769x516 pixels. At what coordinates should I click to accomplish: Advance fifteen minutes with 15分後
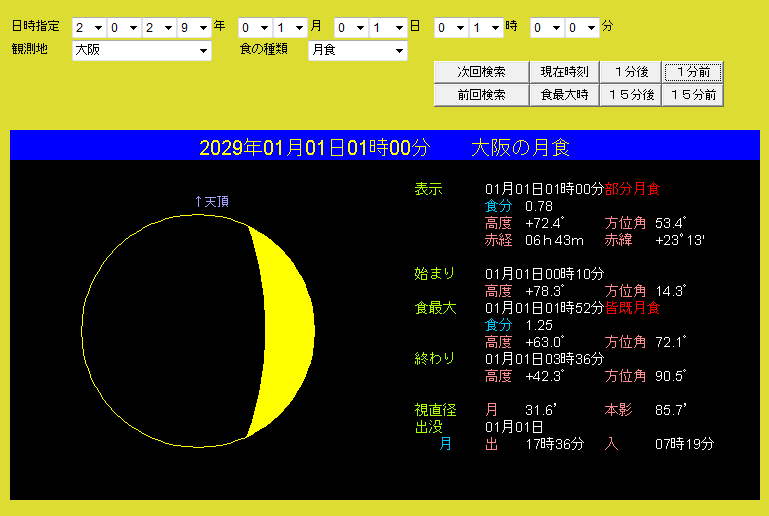tap(631, 95)
